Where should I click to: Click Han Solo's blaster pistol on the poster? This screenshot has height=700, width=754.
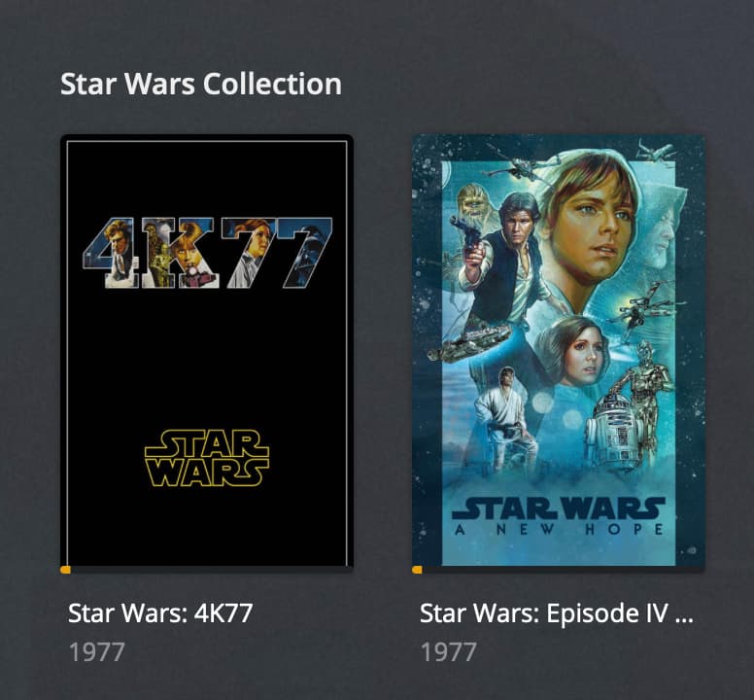click(465, 232)
